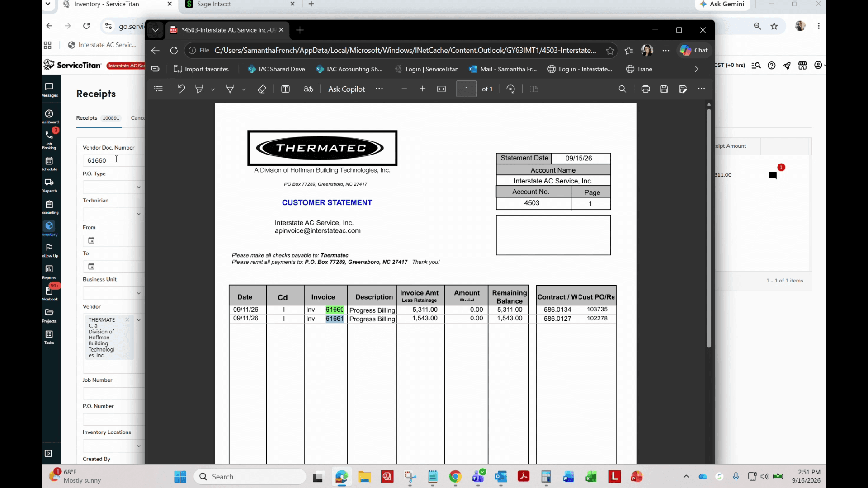Open Messages in ServiceTitan sidebar
Screen dimensions: 868x488
pos(49,89)
